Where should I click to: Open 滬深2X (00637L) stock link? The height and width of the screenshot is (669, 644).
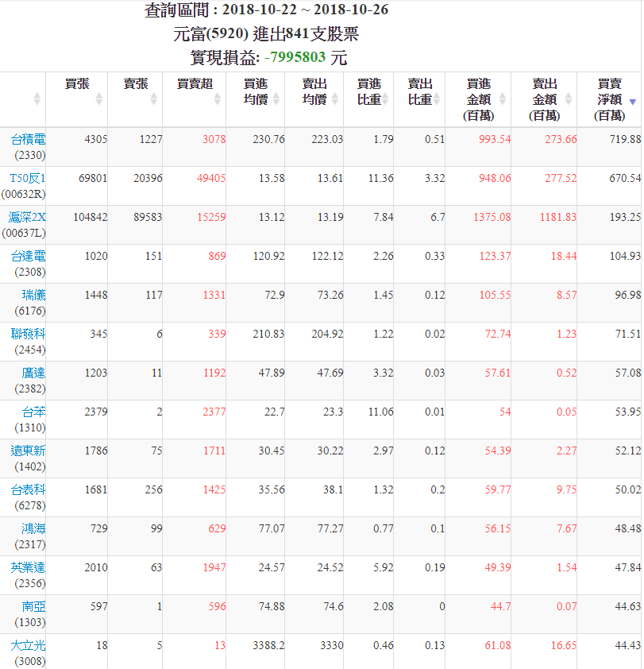pyautogui.click(x=27, y=217)
